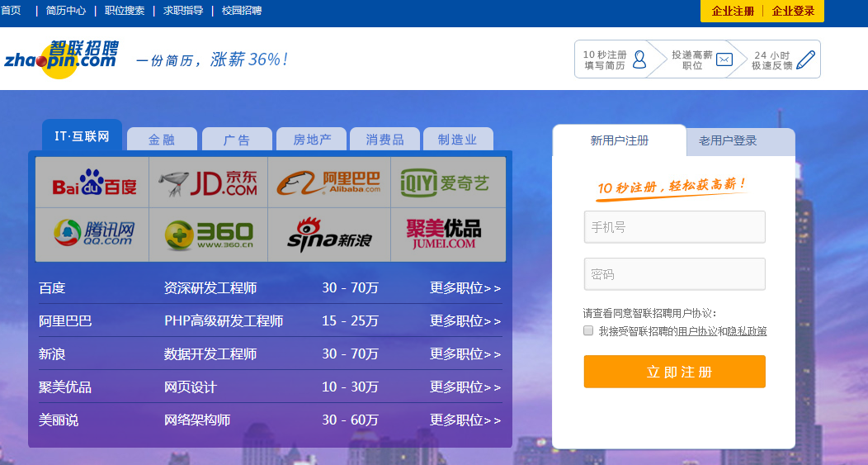Click the pencil icon beside 24小时极速反馈
Image resolution: width=868 pixels, height=465 pixels.
[805, 59]
